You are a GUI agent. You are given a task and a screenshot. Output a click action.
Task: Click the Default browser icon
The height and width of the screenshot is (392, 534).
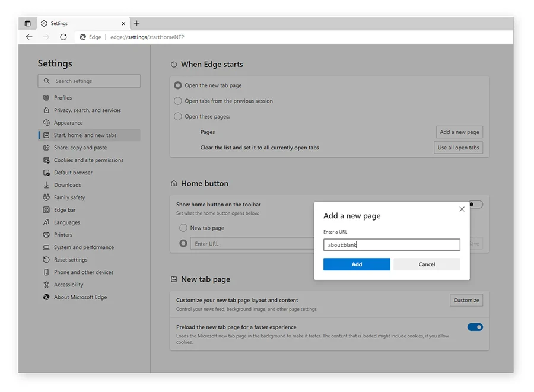[x=46, y=173]
